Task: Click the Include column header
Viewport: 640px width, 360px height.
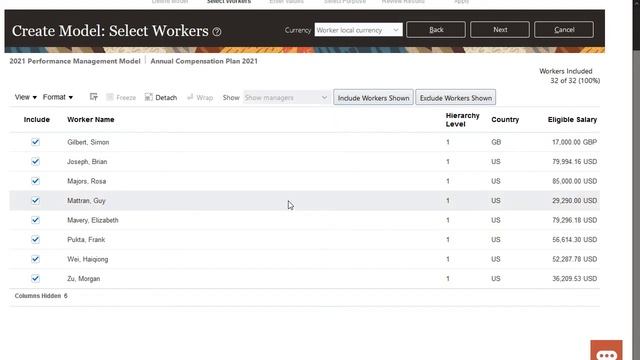Action: point(37,120)
